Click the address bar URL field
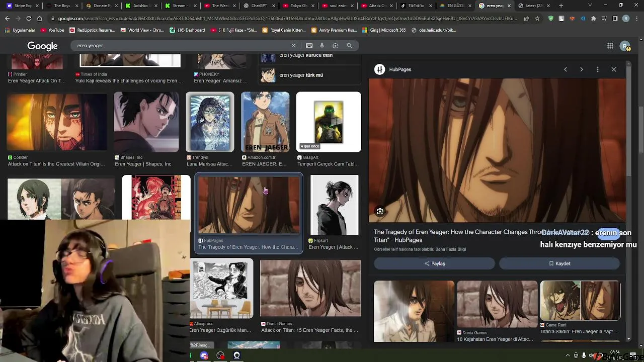This screenshot has width=644, height=362. [287, 19]
